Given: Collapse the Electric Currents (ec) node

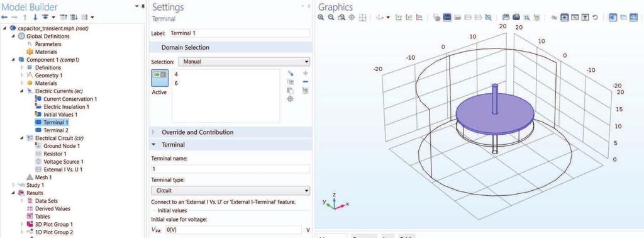Looking at the screenshot, I should pyautogui.click(x=23, y=91).
